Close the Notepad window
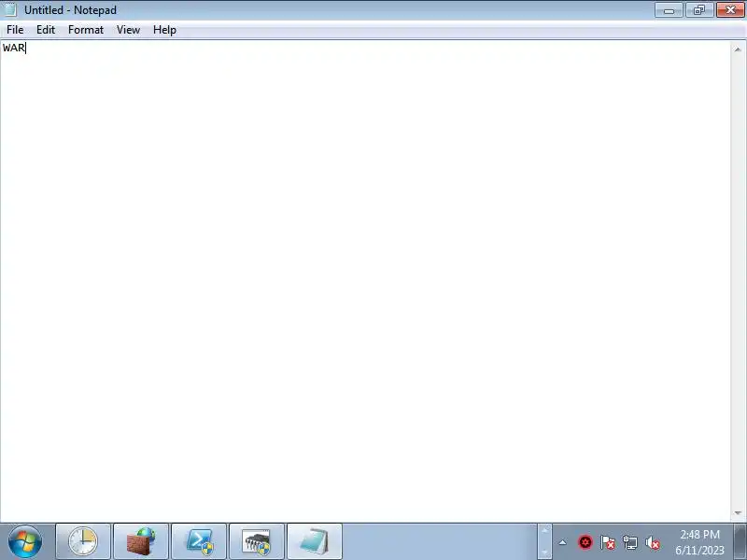 (x=730, y=10)
